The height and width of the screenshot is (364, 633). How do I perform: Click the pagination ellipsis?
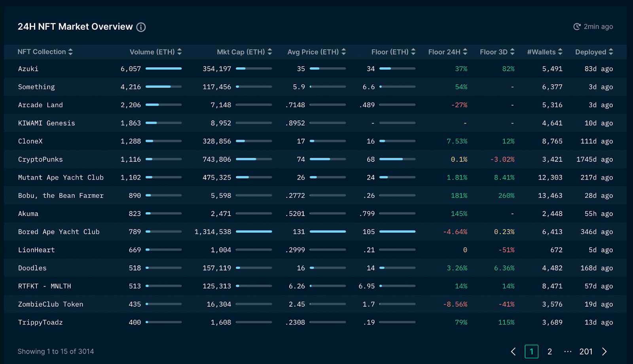[x=568, y=351]
